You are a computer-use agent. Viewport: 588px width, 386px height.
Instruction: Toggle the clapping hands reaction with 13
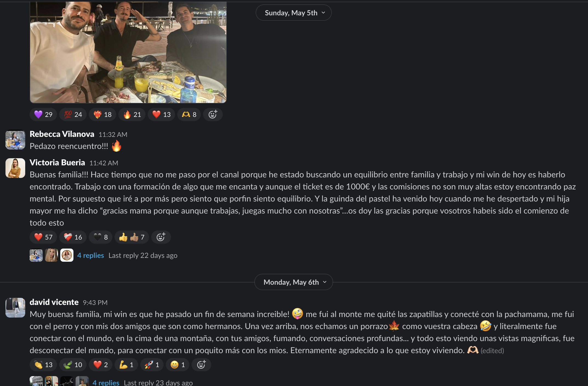pyautogui.click(x=43, y=365)
